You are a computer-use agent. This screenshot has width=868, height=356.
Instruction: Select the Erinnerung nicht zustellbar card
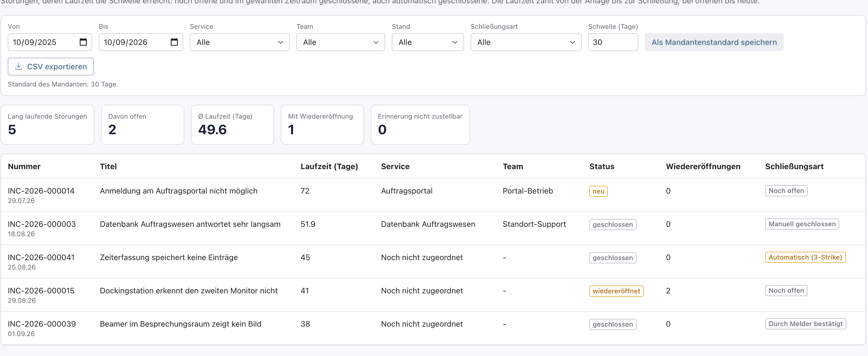(x=420, y=124)
